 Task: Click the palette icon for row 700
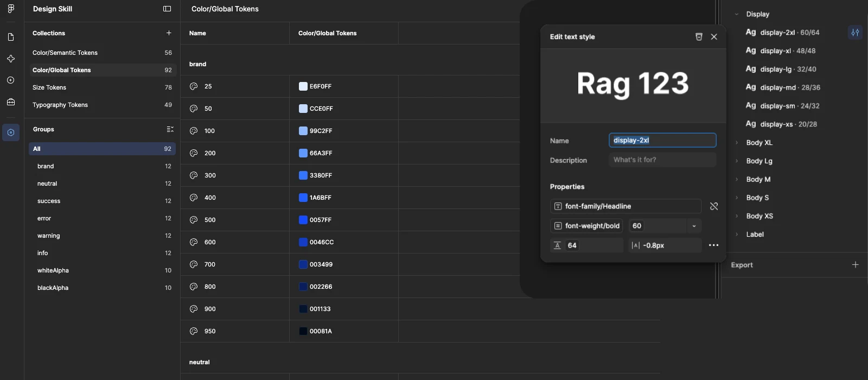coord(194,264)
